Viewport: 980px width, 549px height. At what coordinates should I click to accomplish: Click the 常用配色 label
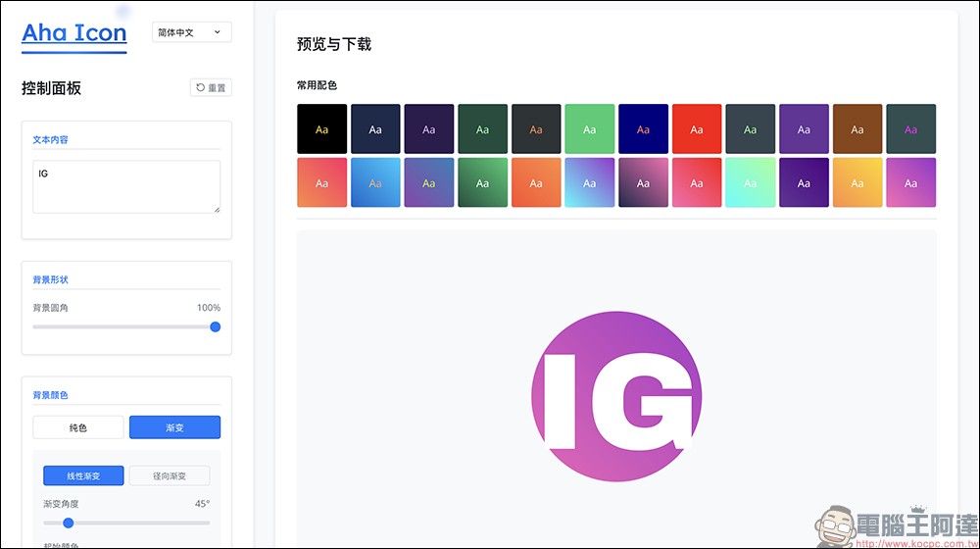317,85
